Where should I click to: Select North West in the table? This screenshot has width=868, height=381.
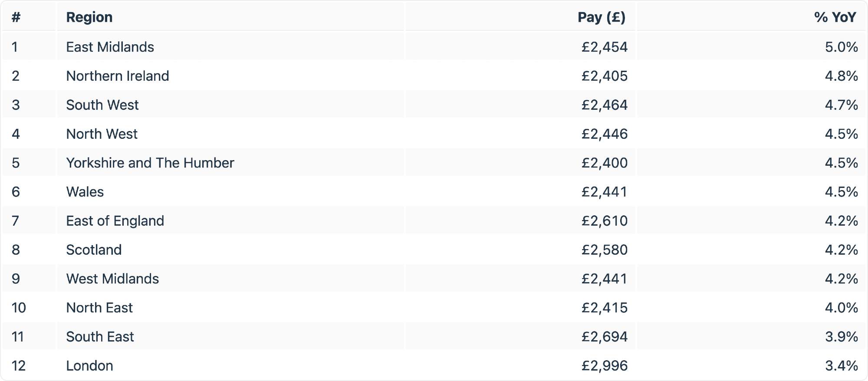coord(102,134)
